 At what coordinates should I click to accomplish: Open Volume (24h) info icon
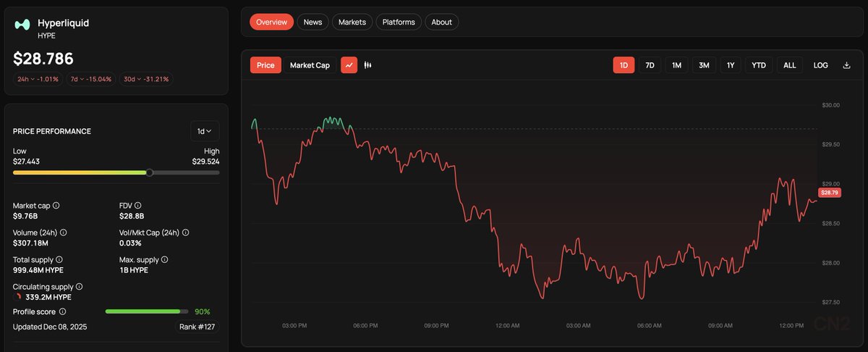[64, 232]
